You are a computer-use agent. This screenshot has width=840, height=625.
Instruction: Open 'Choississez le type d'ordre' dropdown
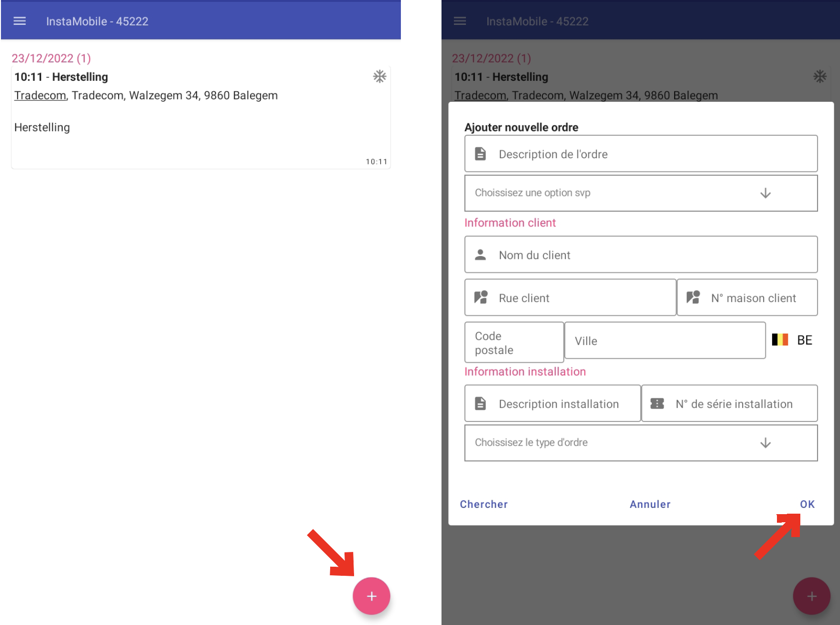[x=641, y=443]
